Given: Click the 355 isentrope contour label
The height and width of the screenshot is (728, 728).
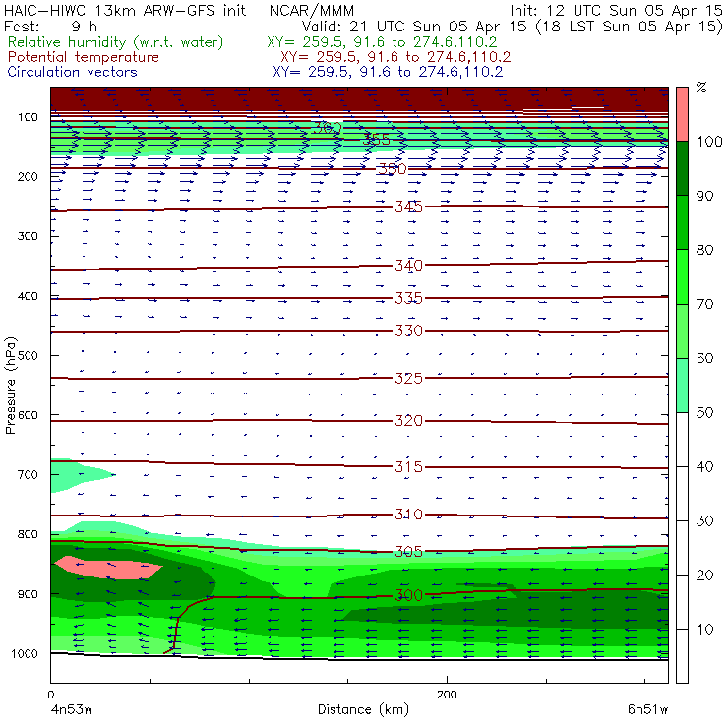Looking at the screenshot, I should point(377,139).
